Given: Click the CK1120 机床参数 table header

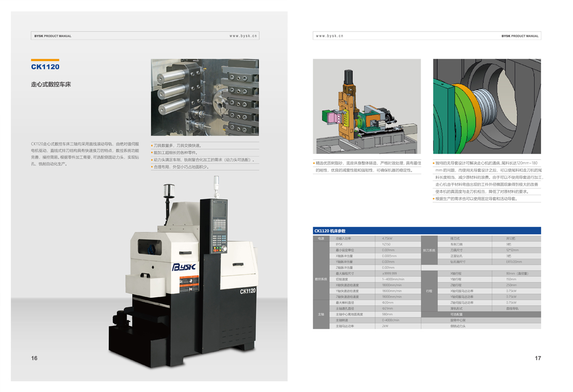Looking at the screenshot, I should (x=427, y=231).
